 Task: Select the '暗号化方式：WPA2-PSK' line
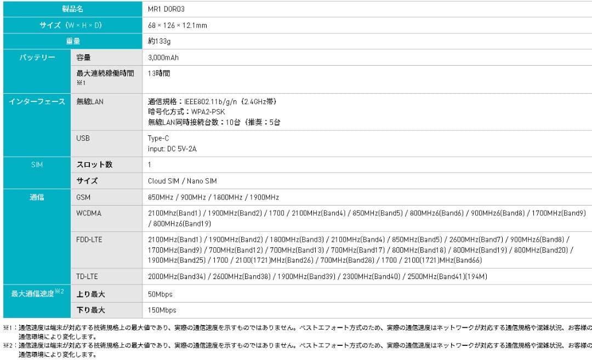186,112
